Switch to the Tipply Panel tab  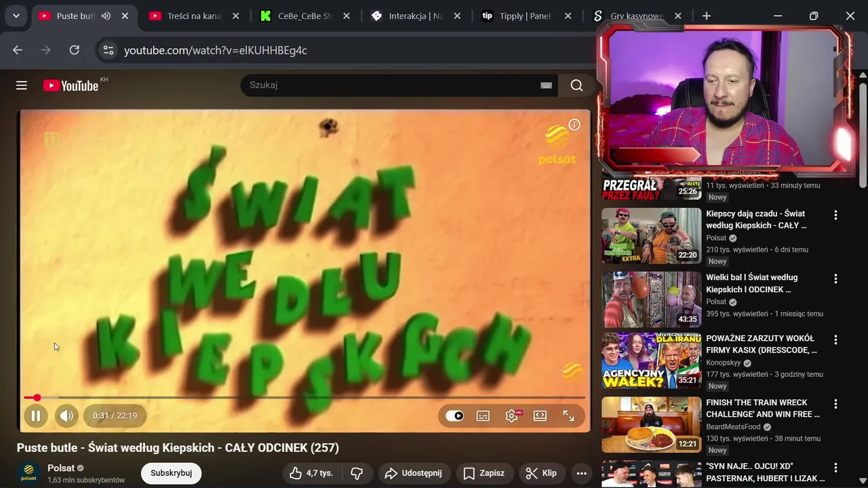click(525, 16)
